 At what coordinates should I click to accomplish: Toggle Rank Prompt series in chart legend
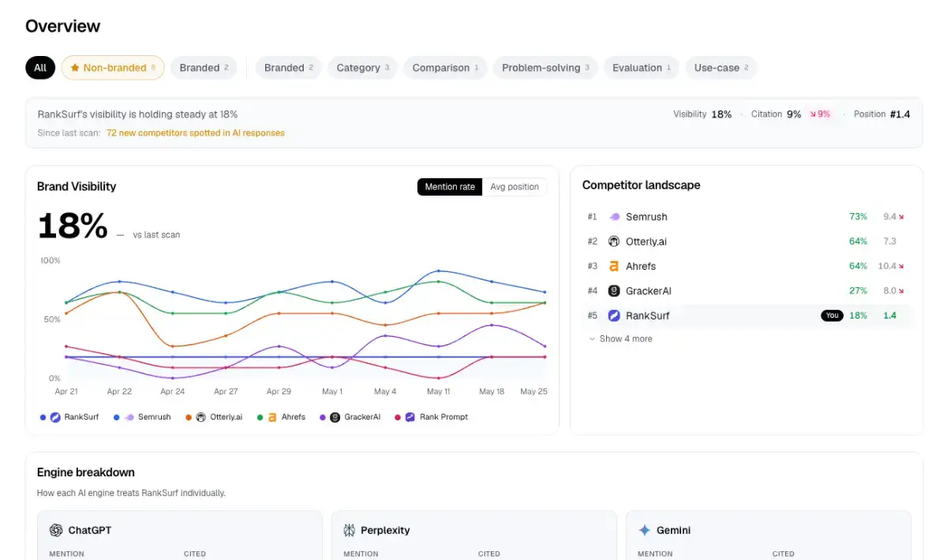coord(431,417)
